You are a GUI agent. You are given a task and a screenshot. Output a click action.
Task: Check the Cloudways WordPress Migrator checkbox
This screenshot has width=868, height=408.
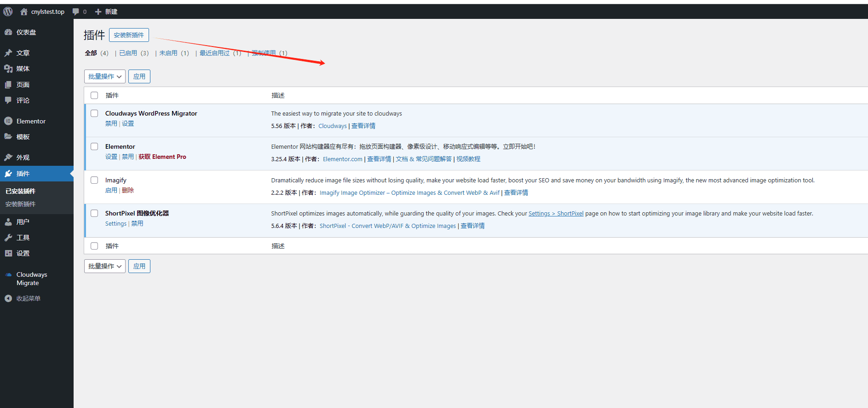[94, 113]
